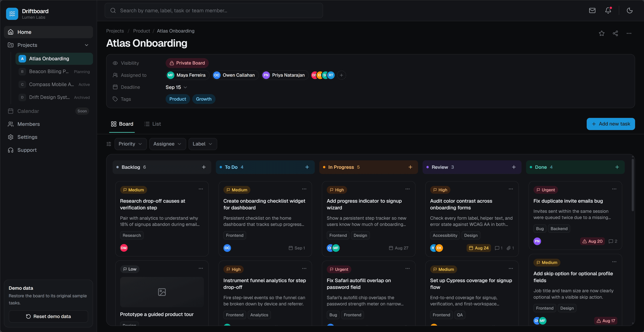The height and width of the screenshot is (332, 644).
Task: Open Settings in sidebar
Action: pos(48,137)
